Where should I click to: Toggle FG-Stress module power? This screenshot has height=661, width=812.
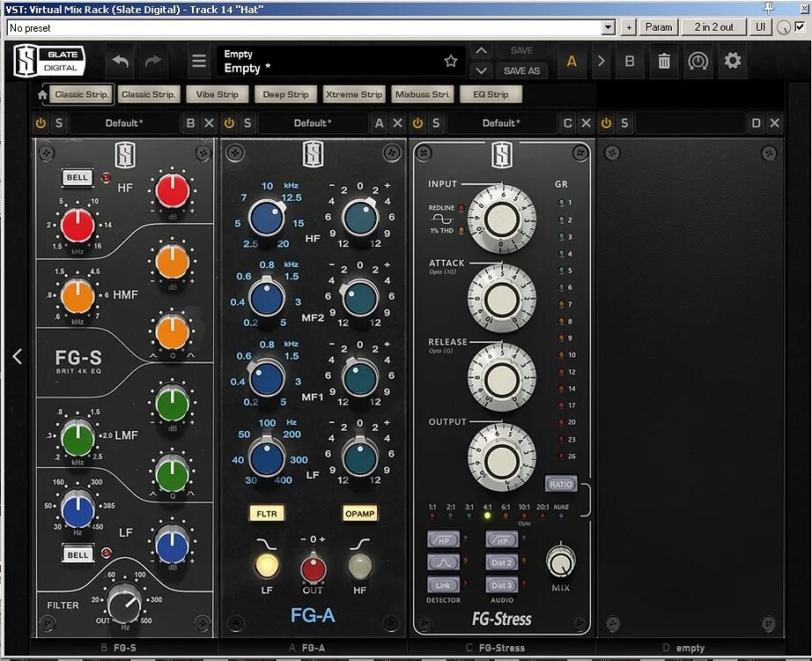[418, 123]
